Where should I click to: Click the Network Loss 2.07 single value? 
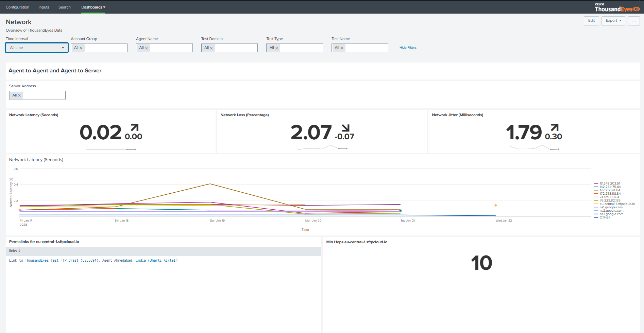pyautogui.click(x=311, y=132)
